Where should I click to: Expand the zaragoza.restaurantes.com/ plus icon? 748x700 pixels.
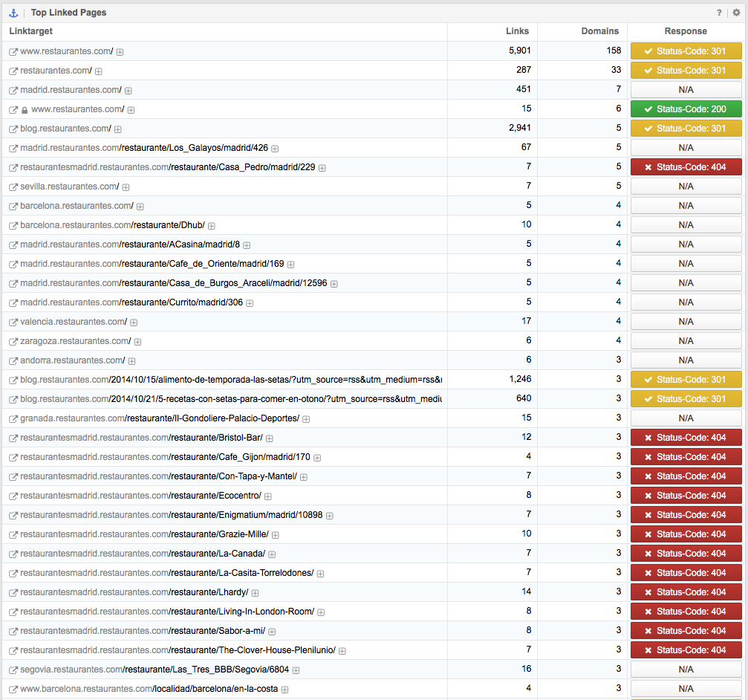pyautogui.click(x=137, y=342)
